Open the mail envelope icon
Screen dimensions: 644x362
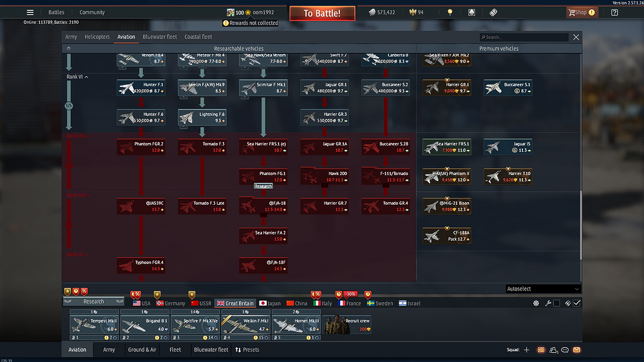(x=576, y=350)
